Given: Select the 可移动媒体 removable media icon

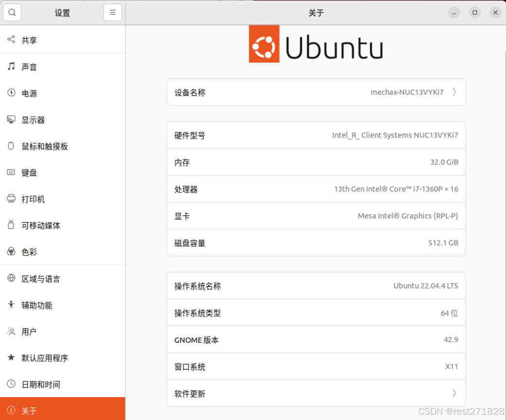Looking at the screenshot, I should [x=11, y=225].
